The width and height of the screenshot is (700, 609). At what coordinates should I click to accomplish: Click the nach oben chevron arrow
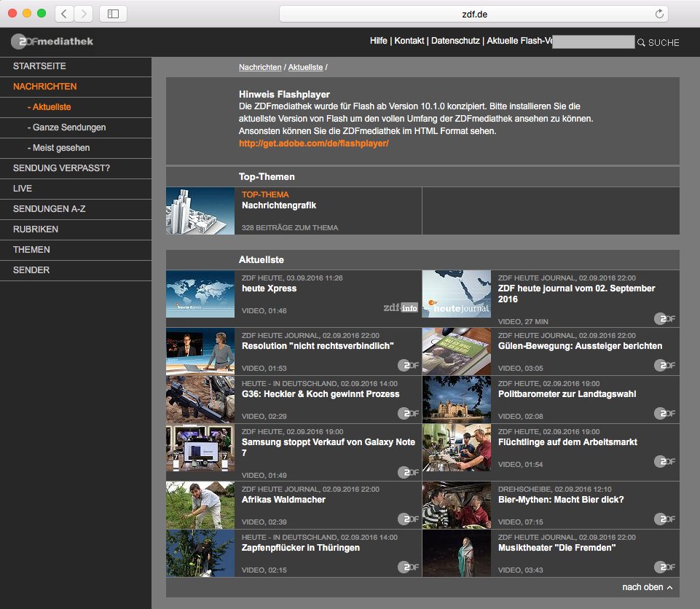tap(669, 588)
